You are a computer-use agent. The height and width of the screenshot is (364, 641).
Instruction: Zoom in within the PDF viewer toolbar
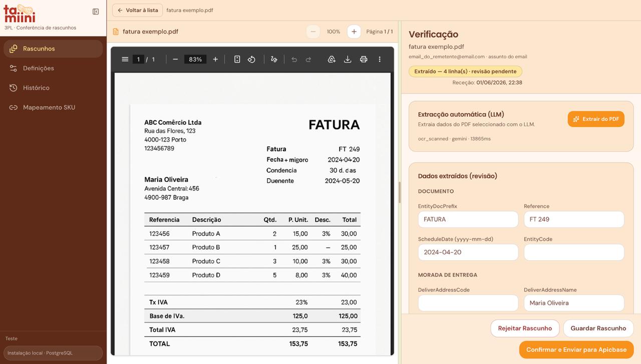(215, 59)
